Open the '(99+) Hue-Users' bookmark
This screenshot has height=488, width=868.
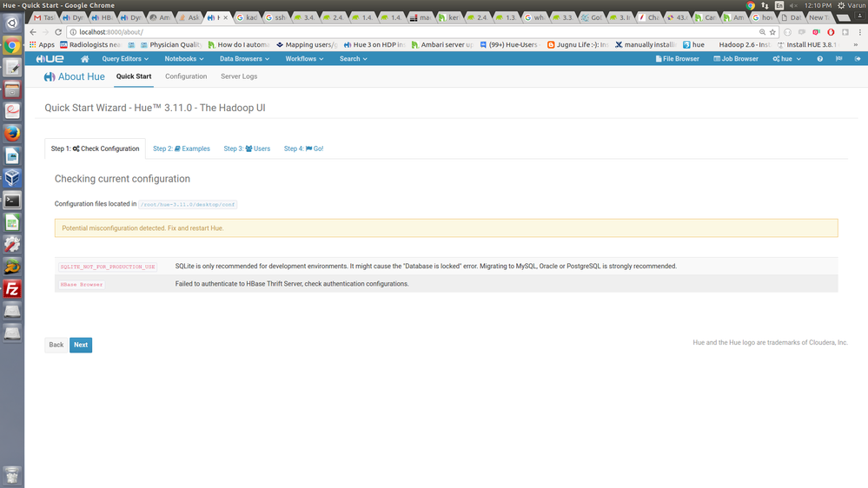(509, 45)
